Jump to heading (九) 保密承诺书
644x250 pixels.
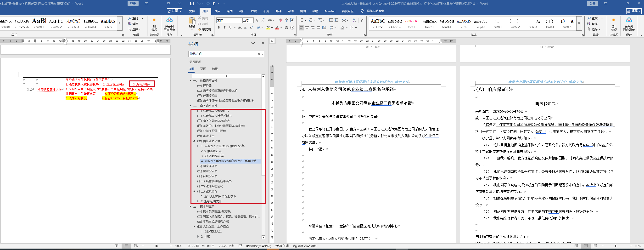pos(207,171)
